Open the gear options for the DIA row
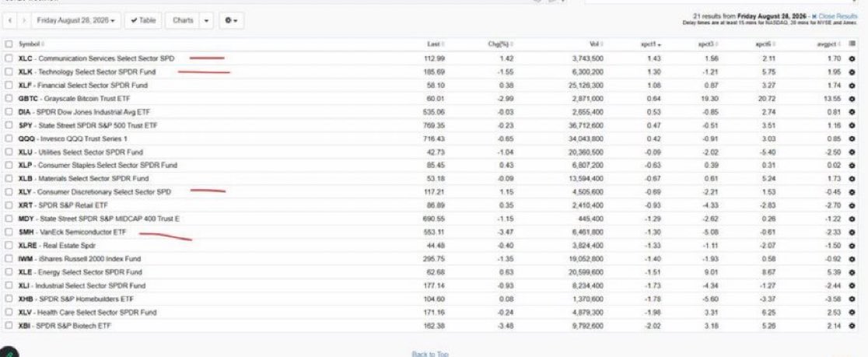This screenshot has height=357, width=868. pyautogui.click(x=852, y=112)
